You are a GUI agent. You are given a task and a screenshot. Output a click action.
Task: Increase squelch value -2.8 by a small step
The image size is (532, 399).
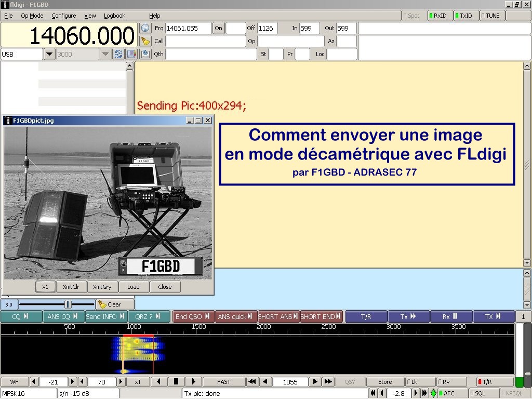tap(416, 393)
